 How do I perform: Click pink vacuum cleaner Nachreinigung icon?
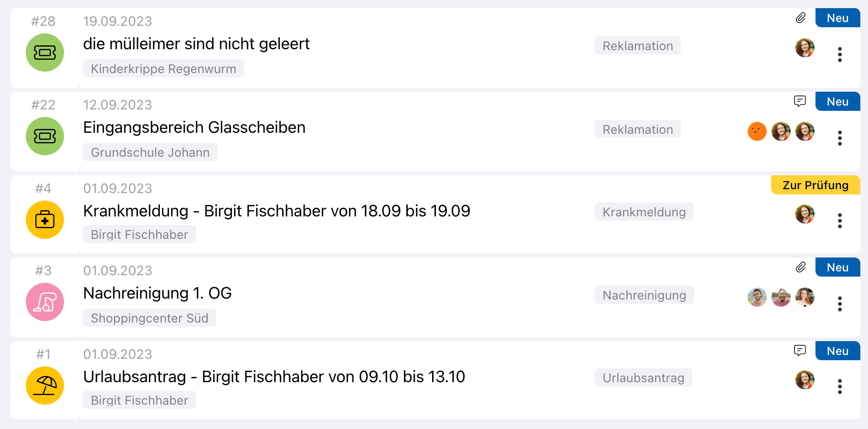click(x=45, y=302)
